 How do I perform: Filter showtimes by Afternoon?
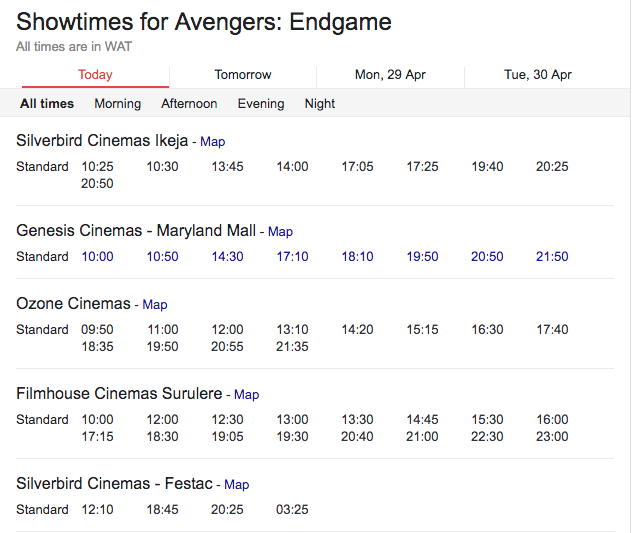point(189,104)
